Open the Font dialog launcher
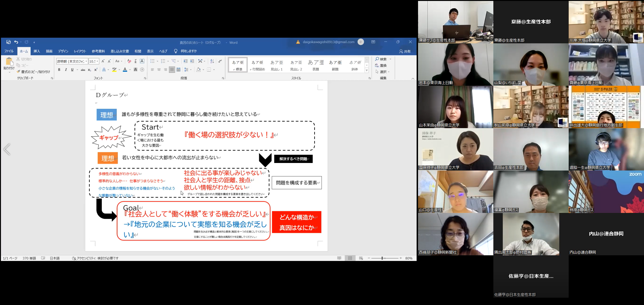This screenshot has height=305, width=644. coord(145,78)
